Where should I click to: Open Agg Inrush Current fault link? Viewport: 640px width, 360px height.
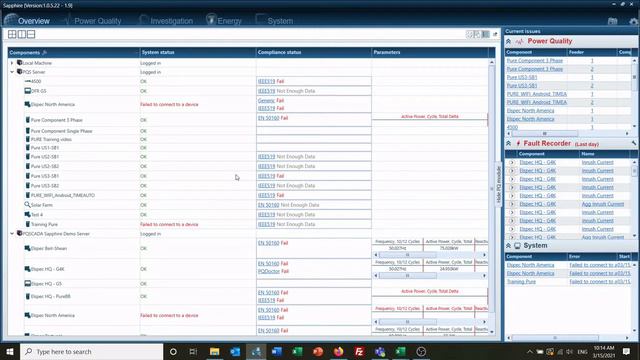click(x=603, y=204)
